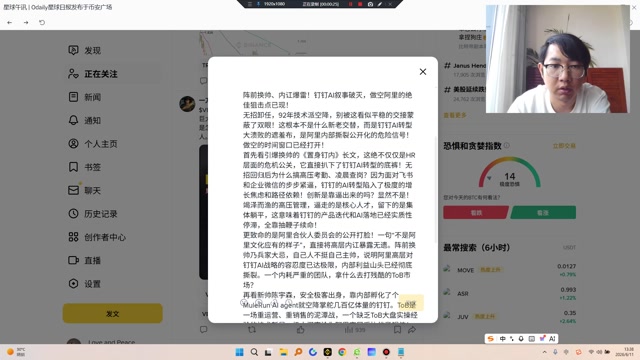Open the recorder bar pen annotation tool
The image size is (640, 360).
point(380,4)
